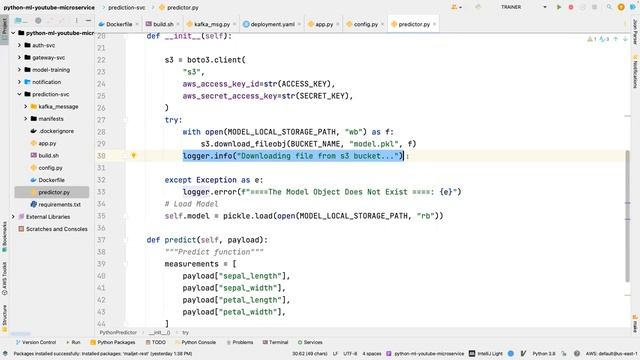Click the warnings indicator at editor top right
Screen dimensions: 640x360
[x=591, y=39]
